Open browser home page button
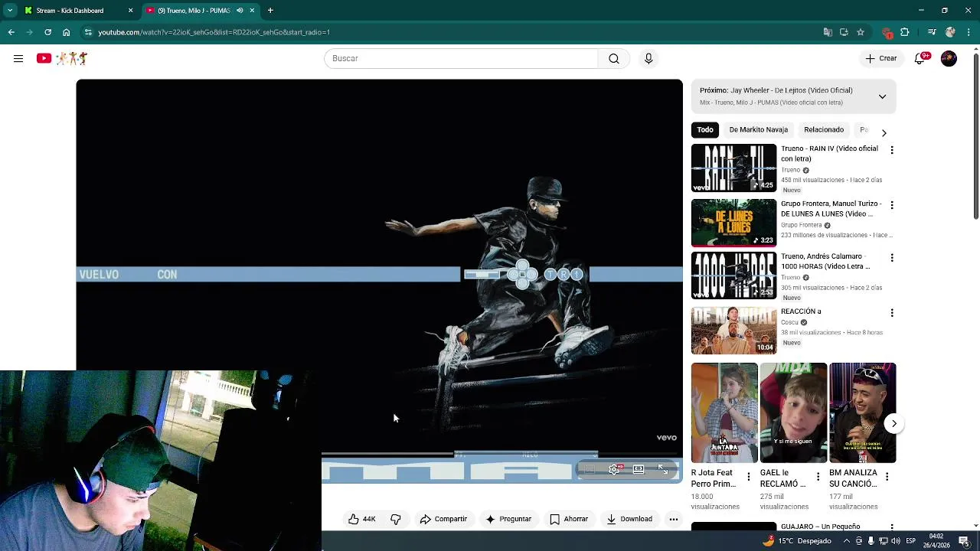 [x=67, y=32]
